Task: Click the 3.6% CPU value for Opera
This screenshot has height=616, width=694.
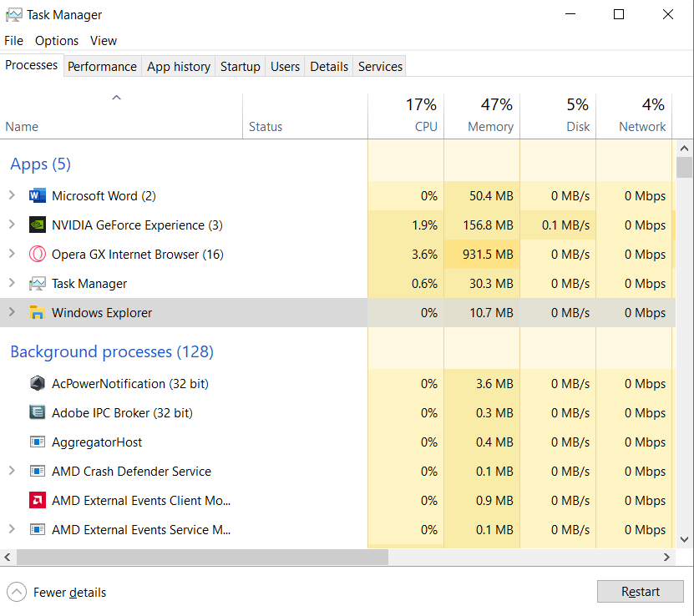Action: (x=424, y=255)
